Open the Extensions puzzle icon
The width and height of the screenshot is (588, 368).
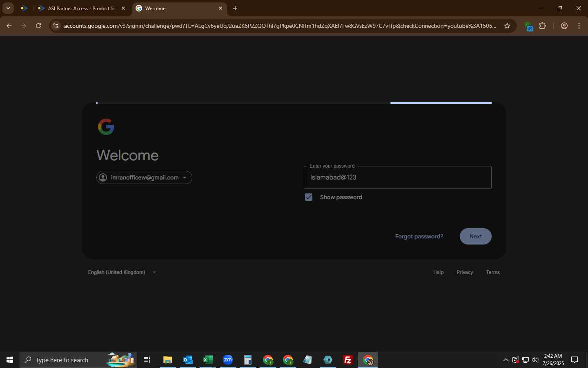(x=543, y=26)
